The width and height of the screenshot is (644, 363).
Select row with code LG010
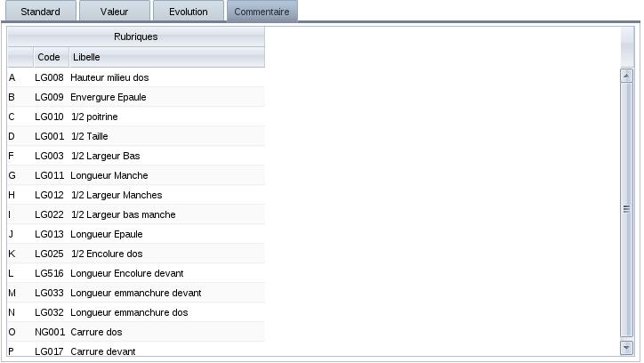pyautogui.click(x=49, y=117)
